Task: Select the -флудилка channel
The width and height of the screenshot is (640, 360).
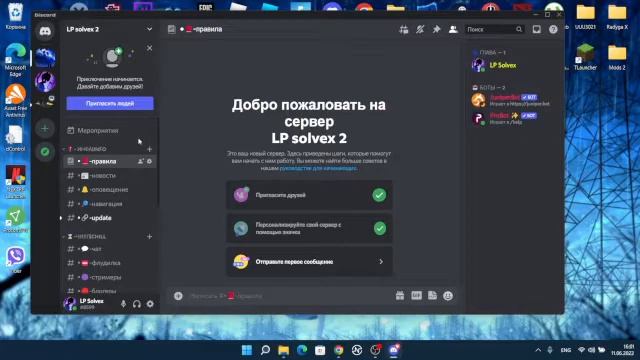Action: coord(109,263)
